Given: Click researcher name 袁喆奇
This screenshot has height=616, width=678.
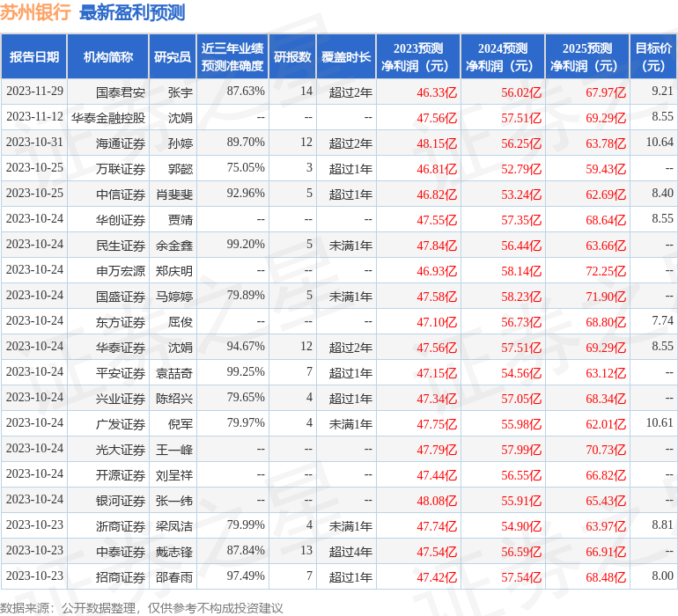Looking at the screenshot, I should [x=174, y=372].
